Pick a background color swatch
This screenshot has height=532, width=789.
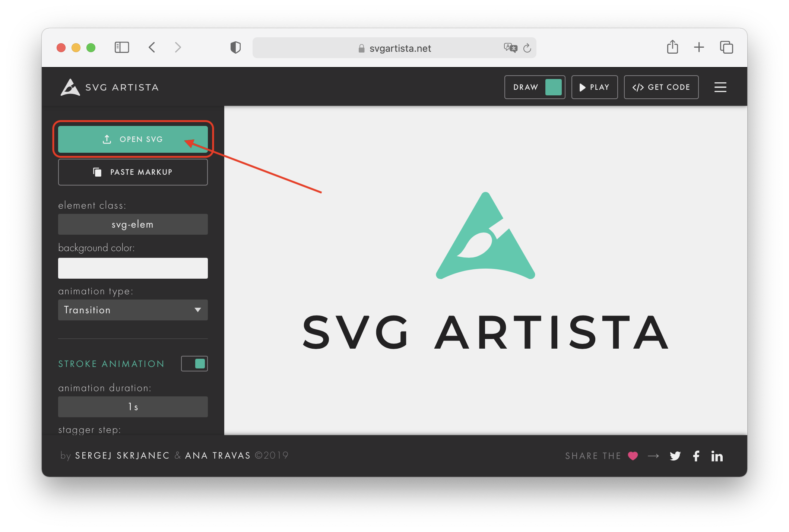tap(133, 268)
